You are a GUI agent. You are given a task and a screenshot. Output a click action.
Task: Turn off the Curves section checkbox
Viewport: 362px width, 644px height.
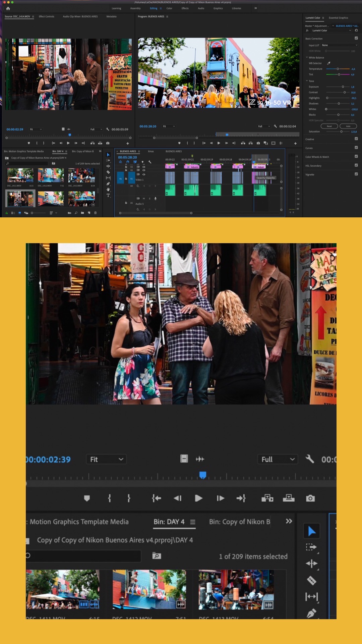(x=356, y=148)
